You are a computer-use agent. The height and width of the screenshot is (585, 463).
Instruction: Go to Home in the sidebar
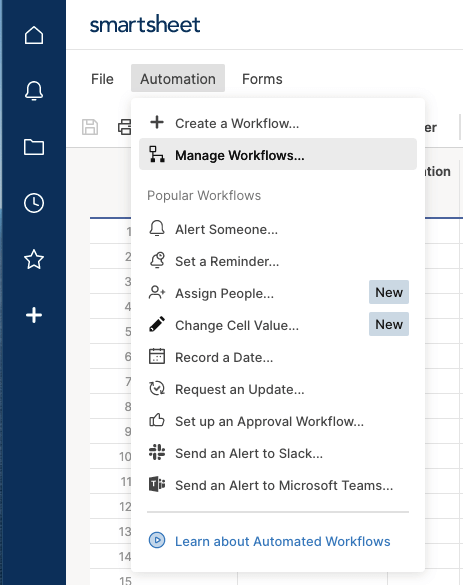coord(34,35)
